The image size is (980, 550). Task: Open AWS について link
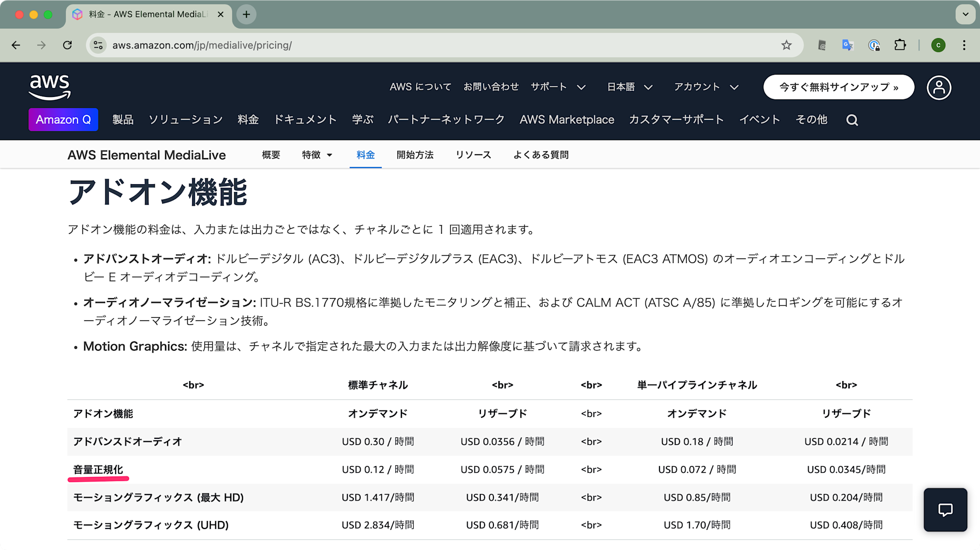point(420,87)
